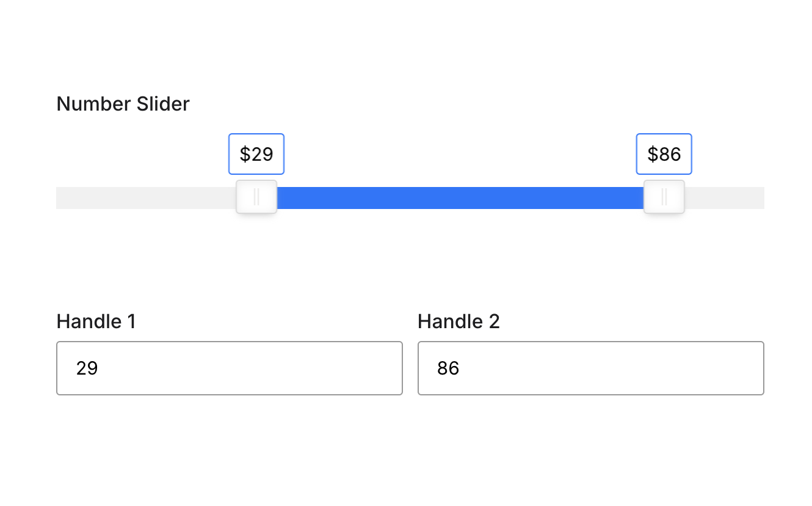Click the $29 tooltip bubble

(x=256, y=154)
